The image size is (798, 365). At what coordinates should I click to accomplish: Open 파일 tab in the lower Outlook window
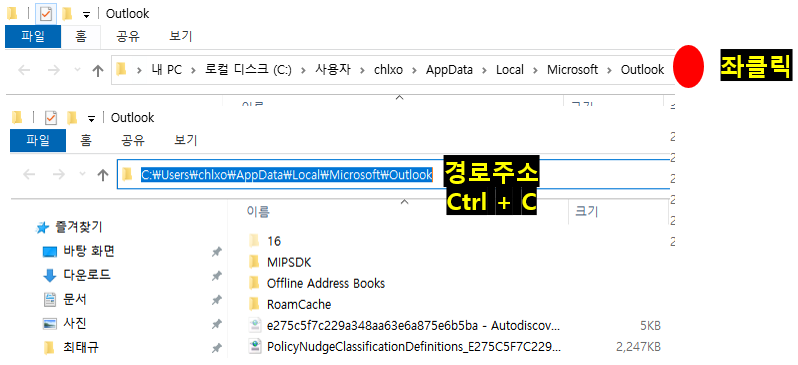[x=38, y=141]
